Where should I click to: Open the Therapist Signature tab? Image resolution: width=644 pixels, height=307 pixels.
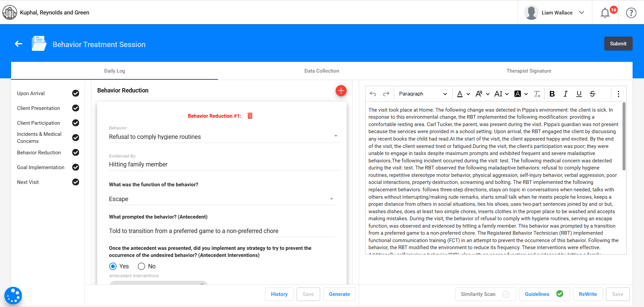[x=528, y=71]
